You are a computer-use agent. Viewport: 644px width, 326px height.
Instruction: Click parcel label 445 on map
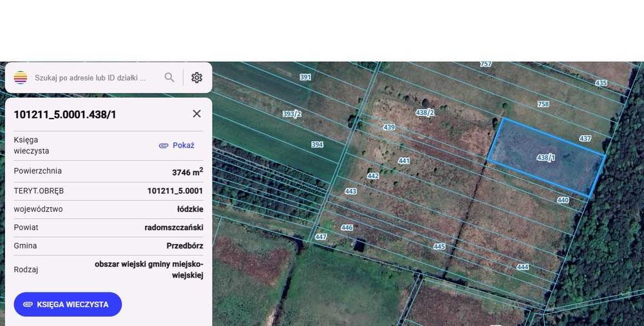coord(439,246)
